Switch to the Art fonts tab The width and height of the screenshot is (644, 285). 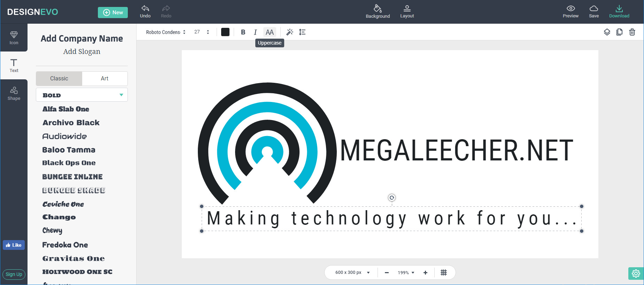[x=104, y=79]
